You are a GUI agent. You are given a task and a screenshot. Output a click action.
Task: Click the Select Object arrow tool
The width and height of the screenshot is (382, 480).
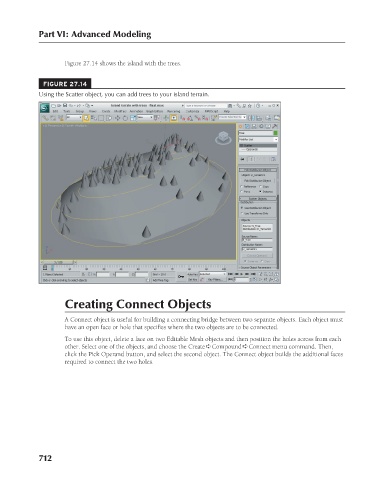(86, 118)
